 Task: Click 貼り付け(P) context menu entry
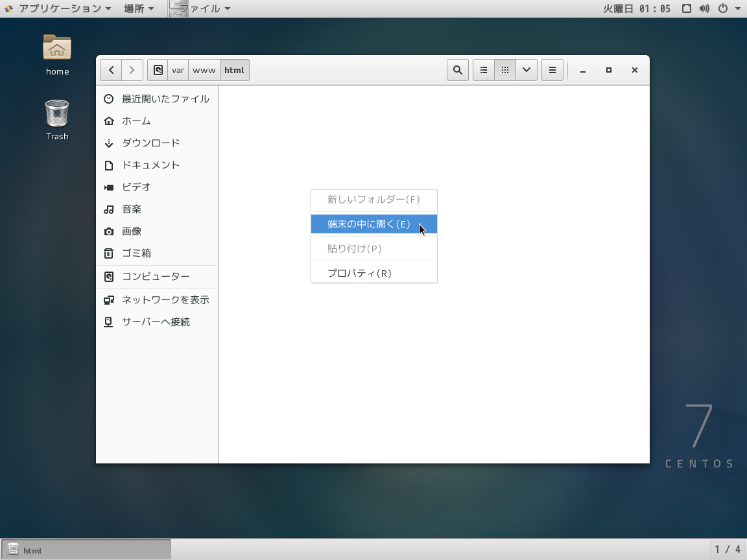pyautogui.click(x=374, y=249)
